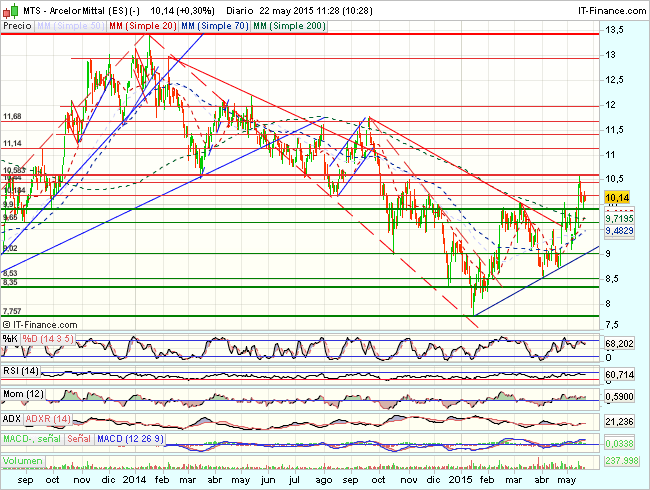
Task: Open the IT-Finance.com link at top right
Action: point(612,11)
